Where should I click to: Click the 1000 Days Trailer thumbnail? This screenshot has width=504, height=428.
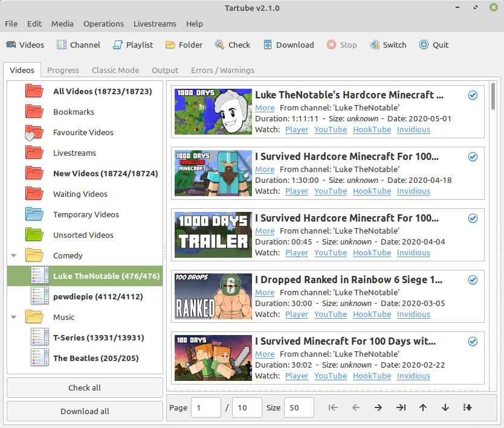click(213, 235)
